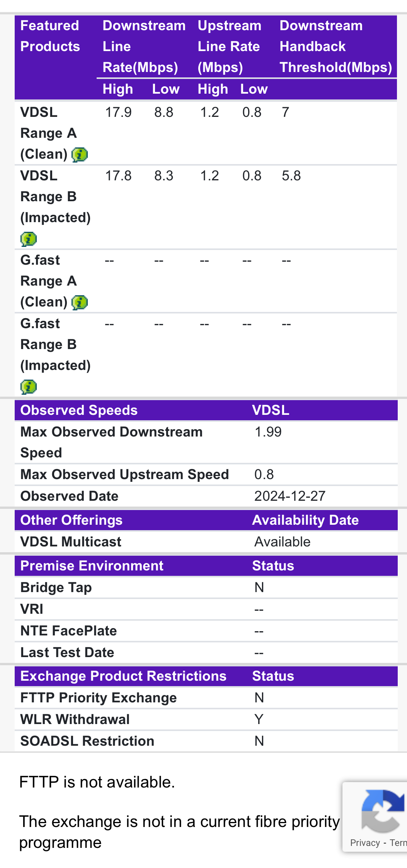The image size is (407, 868).
Task: Open the reCAPTCHA Terms link
Action: (398, 843)
